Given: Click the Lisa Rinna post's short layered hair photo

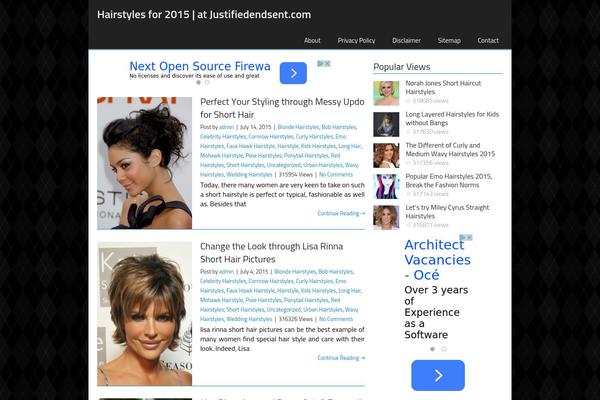Looking at the screenshot, I should coord(145,313).
